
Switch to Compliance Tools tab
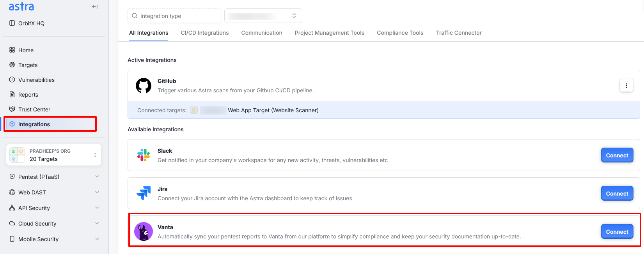(x=400, y=33)
